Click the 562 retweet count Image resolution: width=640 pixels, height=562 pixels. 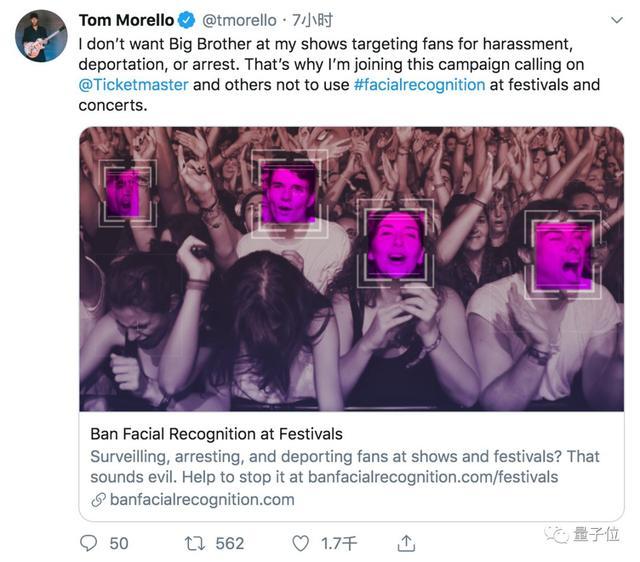(230, 543)
